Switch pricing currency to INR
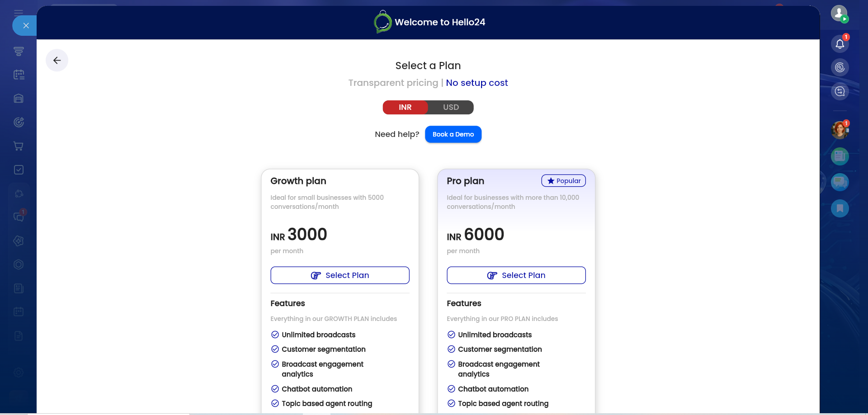This screenshot has width=868, height=415. click(x=405, y=107)
